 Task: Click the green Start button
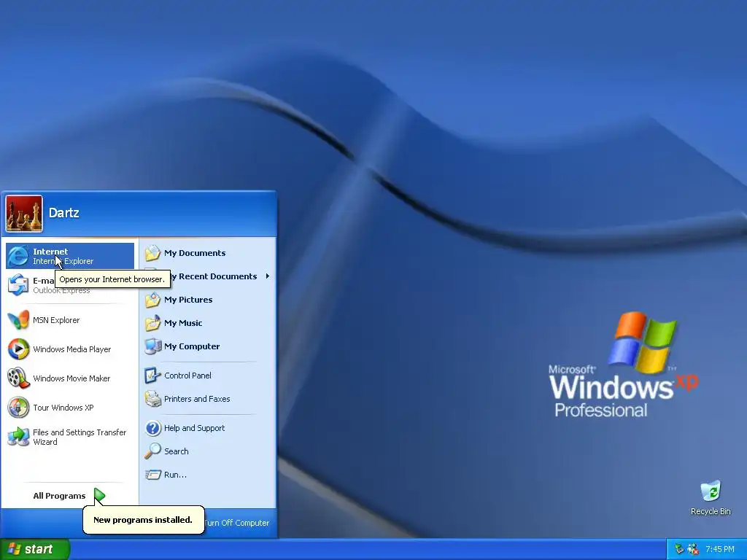pyautogui.click(x=35, y=549)
